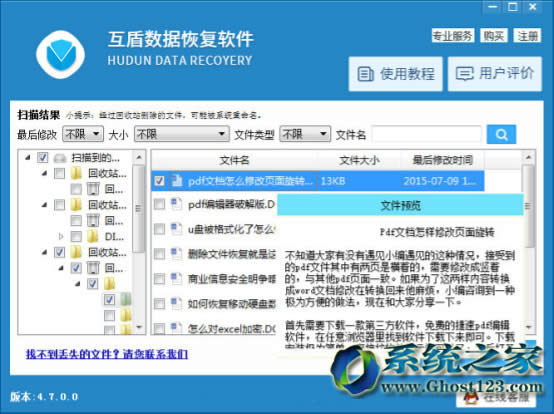Click the 13KB file size cell

332,181
